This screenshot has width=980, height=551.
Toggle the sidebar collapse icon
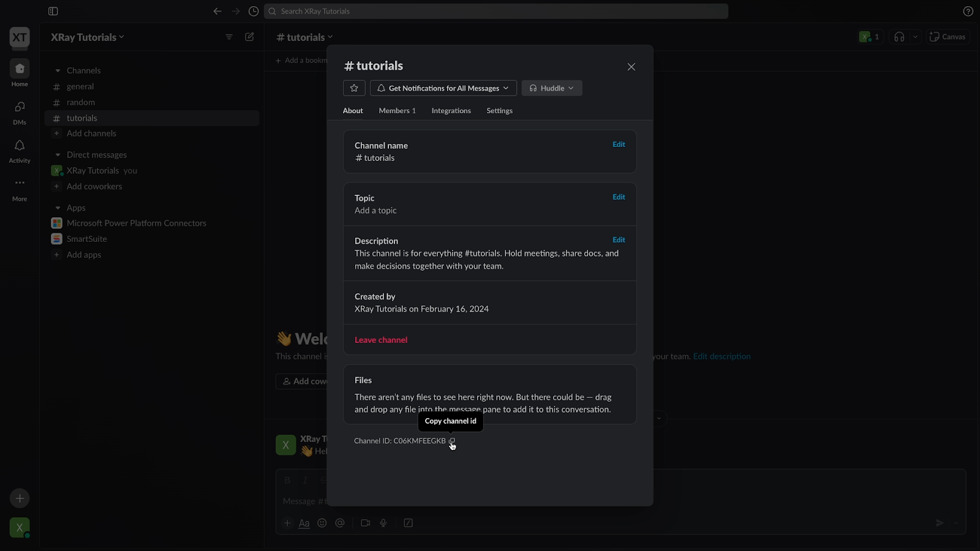[53, 11]
